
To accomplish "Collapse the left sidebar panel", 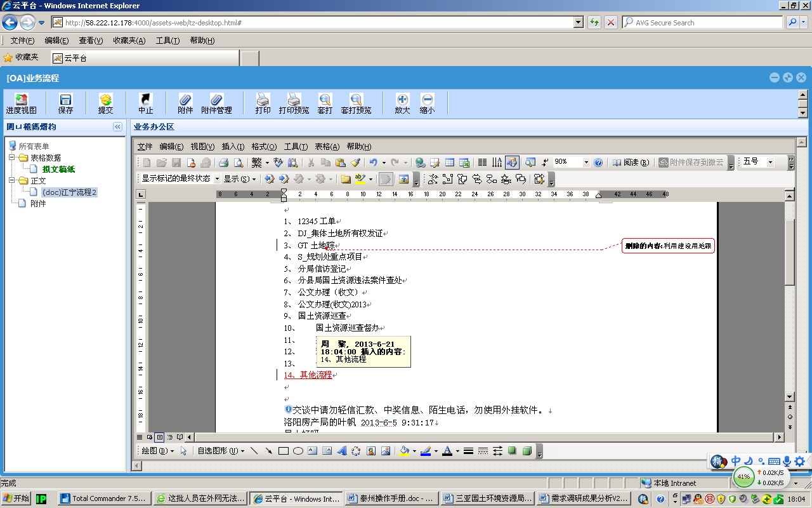I will click(x=117, y=127).
